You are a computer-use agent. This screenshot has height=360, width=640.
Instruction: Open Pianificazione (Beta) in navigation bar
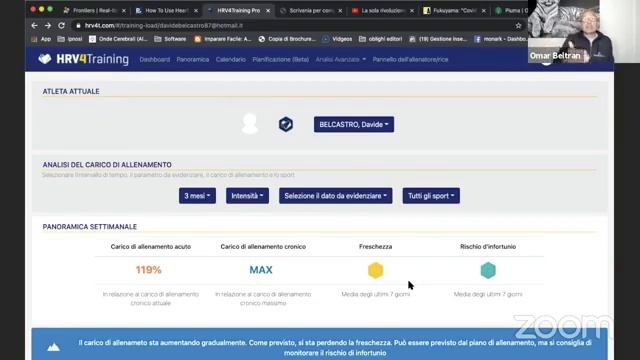[x=280, y=60]
